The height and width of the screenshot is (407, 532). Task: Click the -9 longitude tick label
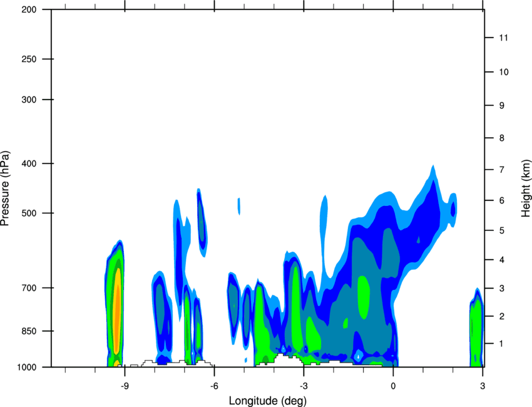click(x=125, y=386)
